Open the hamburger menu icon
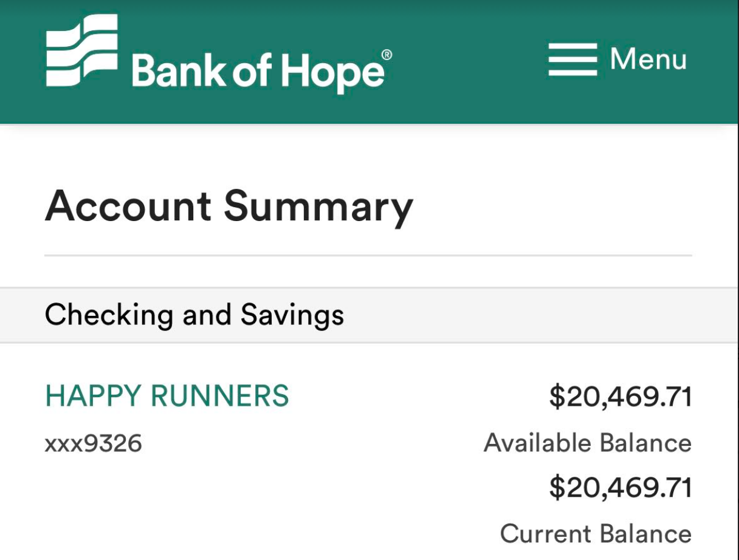This screenshot has width=739, height=560. click(572, 60)
